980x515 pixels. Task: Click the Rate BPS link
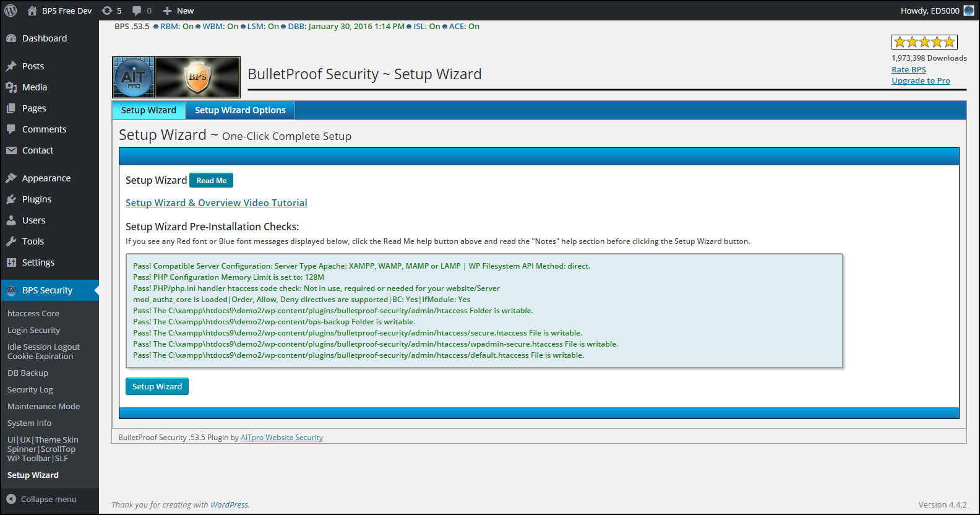pos(909,70)
